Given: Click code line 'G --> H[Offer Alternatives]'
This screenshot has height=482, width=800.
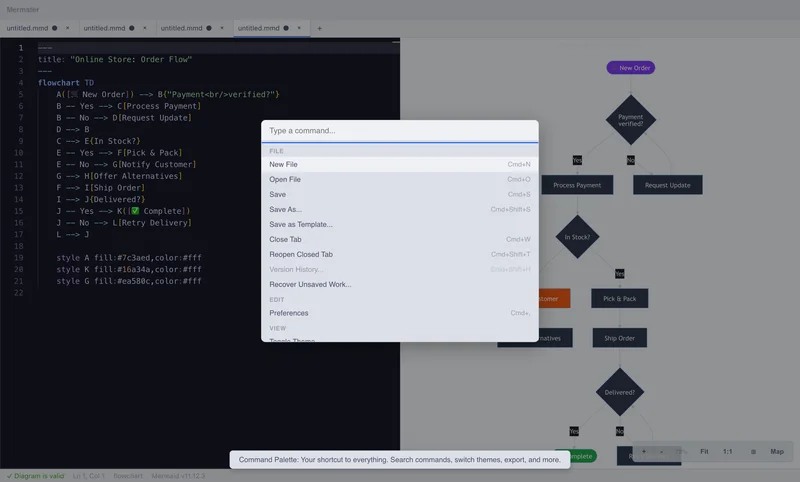Looking at the screenshot, I should (x=119, y=176).
